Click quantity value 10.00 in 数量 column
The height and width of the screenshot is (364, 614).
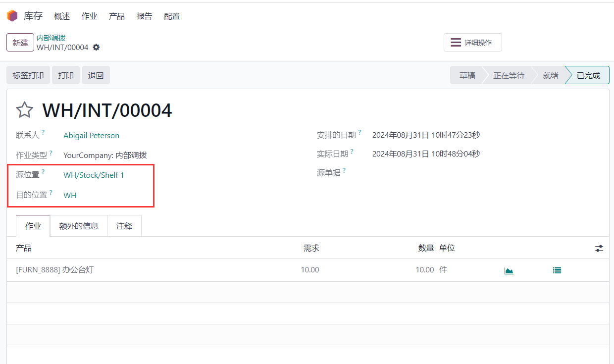[x=425, y=270]
